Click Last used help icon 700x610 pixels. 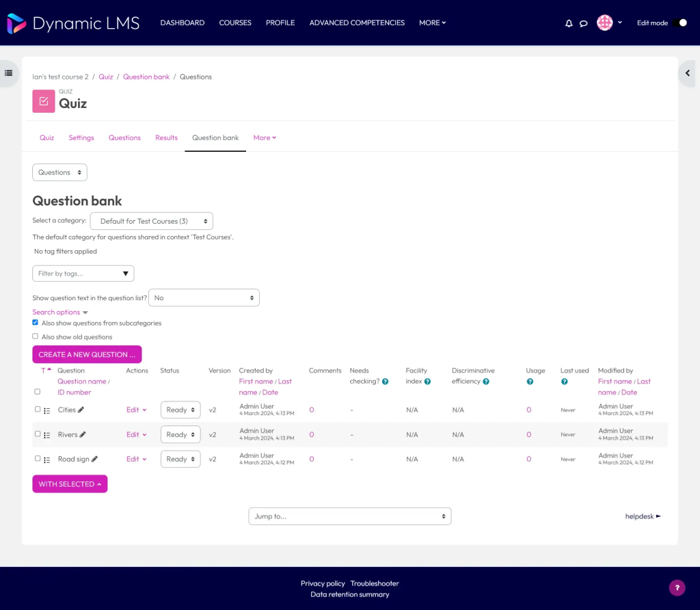564,382
